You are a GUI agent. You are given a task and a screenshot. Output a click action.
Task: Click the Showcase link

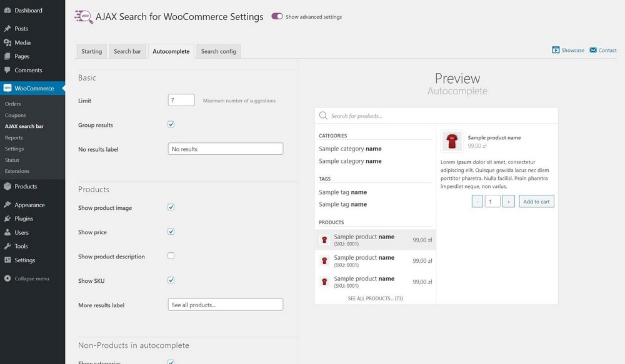click(568, 50)
